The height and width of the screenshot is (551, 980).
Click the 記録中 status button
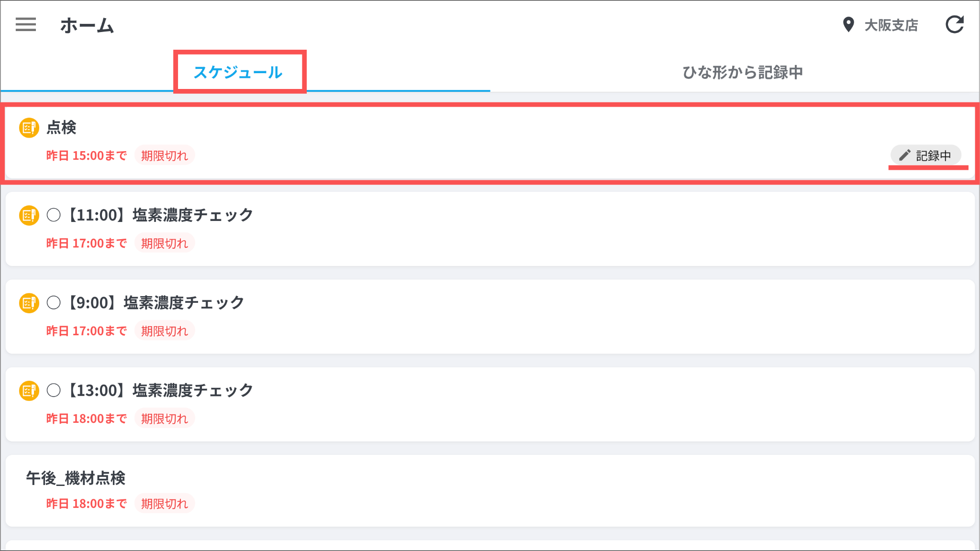[x=926, y=155]
